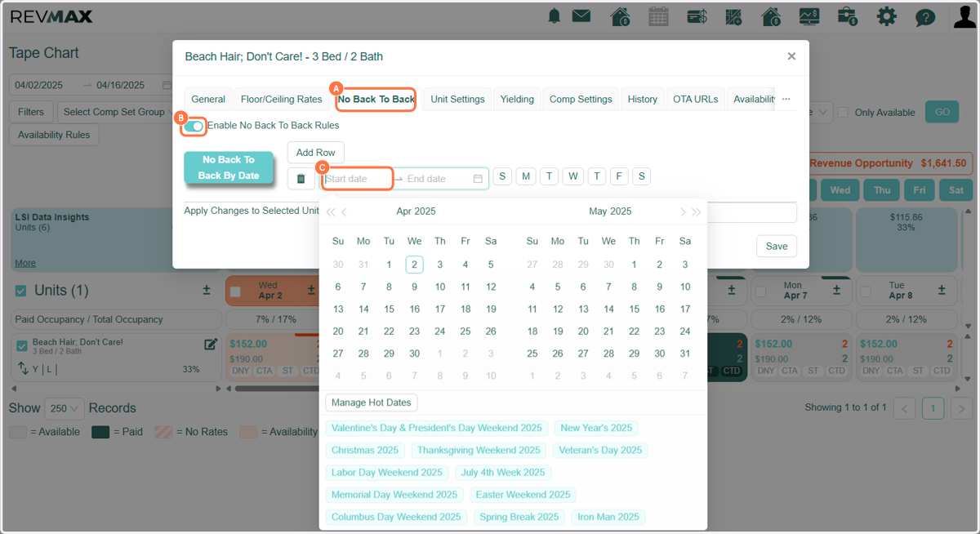Open the Comp Settings tab
This screenshot has width=980, height=534.
[x=581, y=100]
